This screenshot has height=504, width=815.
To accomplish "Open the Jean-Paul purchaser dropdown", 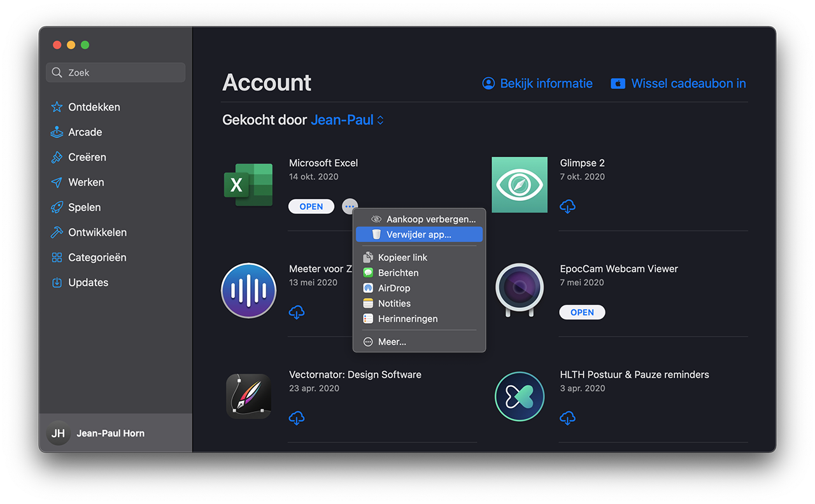I will (348, 120).
